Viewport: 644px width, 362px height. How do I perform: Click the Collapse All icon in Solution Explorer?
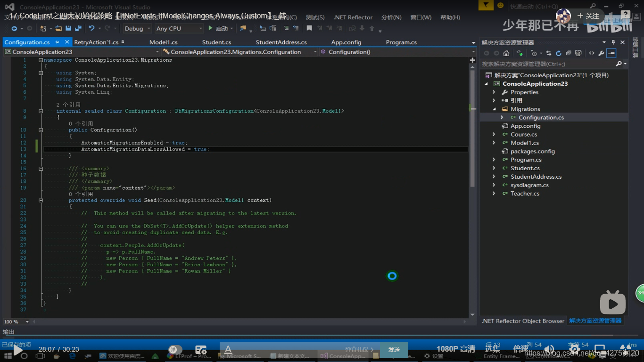click(569, 53)
